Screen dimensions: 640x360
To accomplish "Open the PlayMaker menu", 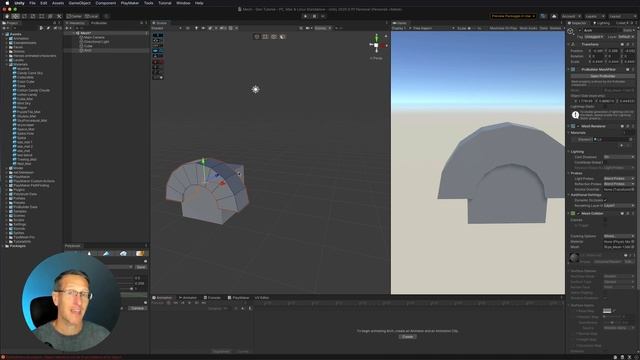I will pos(130,3).
